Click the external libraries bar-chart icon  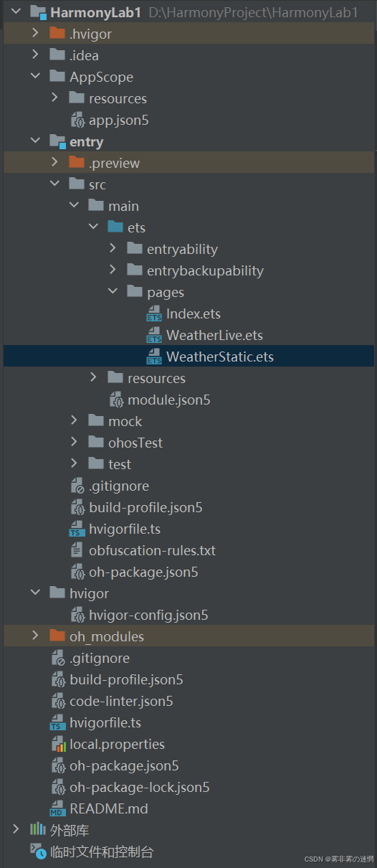[x=38, y=830]
